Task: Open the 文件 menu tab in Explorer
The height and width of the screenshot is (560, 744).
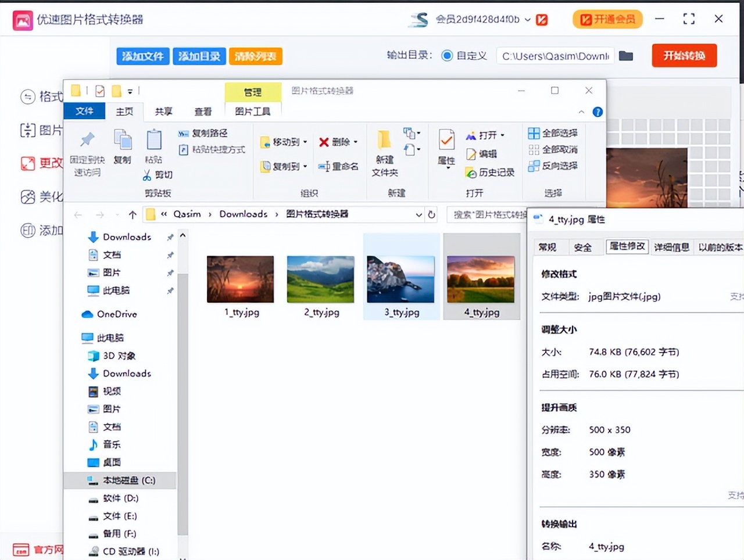Action: click(x=84, y=111)
